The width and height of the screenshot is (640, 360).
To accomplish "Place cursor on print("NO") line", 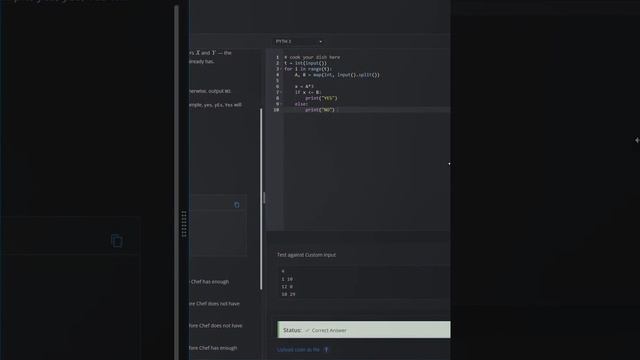I will click(320, 110).
